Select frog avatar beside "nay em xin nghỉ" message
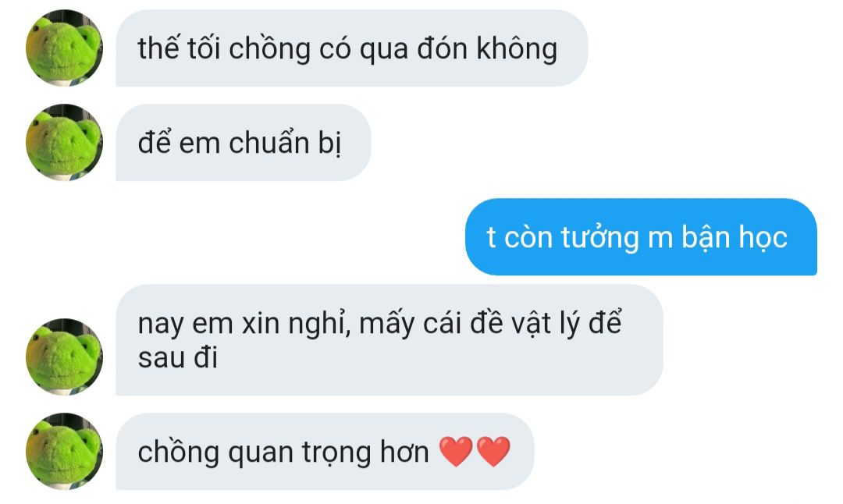This screenshot has height=504, width=843. pyautogui.click(x=64, y=357)
